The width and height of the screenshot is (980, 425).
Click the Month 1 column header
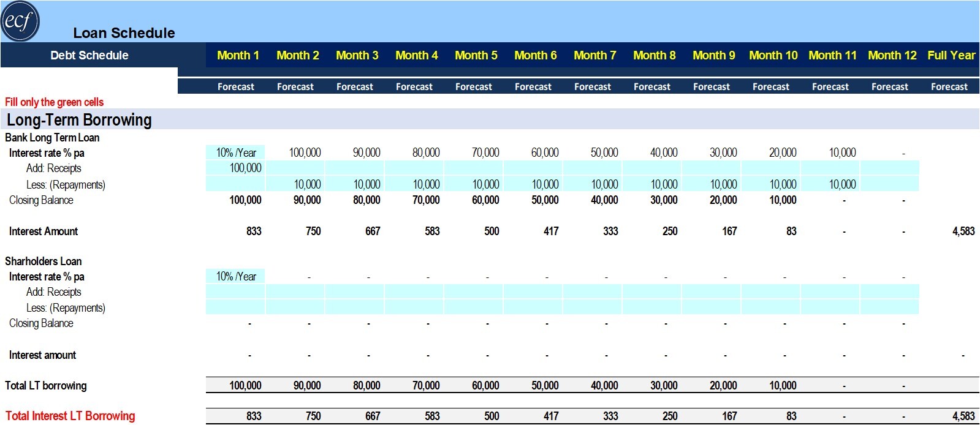click(x=238, y=55)
